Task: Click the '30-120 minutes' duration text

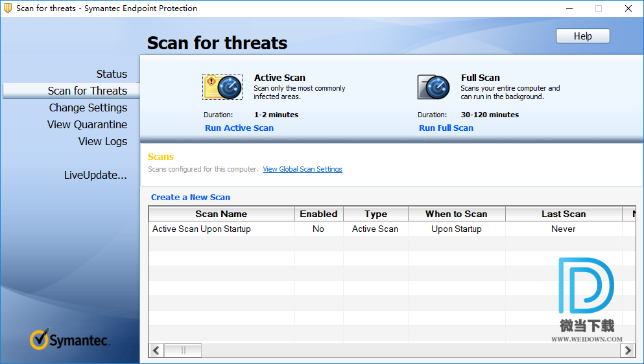Action: [490, 115]
